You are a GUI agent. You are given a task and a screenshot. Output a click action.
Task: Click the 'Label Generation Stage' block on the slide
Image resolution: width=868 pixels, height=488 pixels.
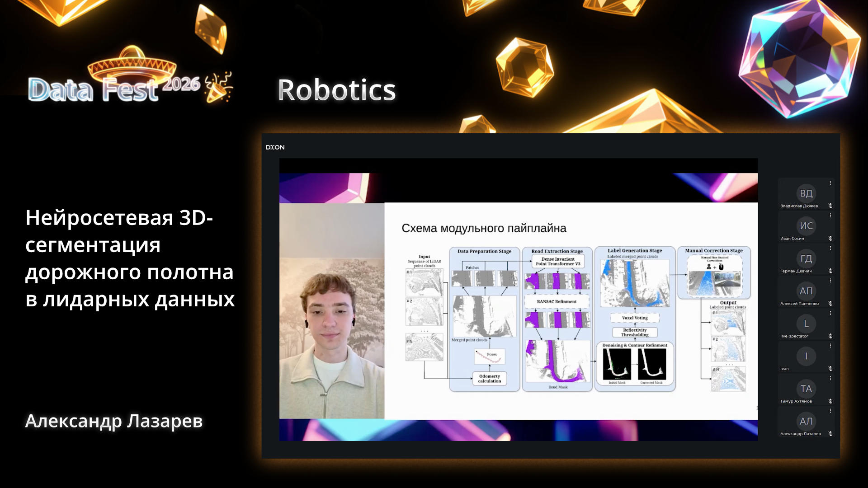pyautogui.click(x=635, y=319)
